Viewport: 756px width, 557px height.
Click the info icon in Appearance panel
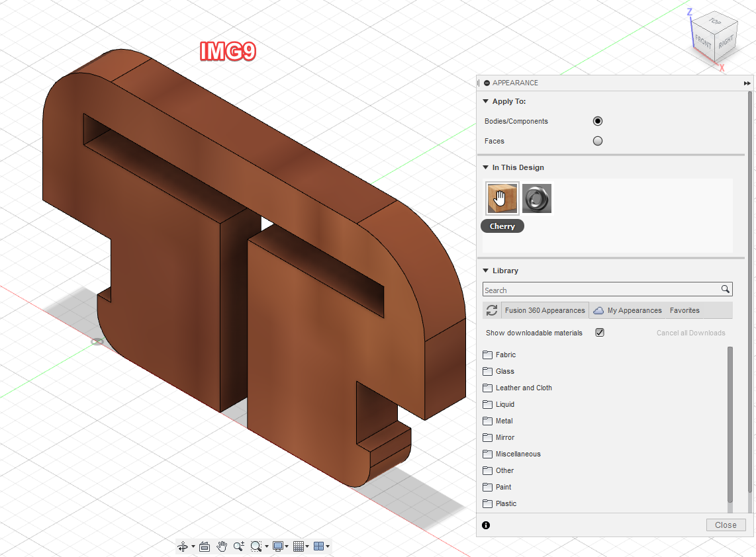(486, 525)
